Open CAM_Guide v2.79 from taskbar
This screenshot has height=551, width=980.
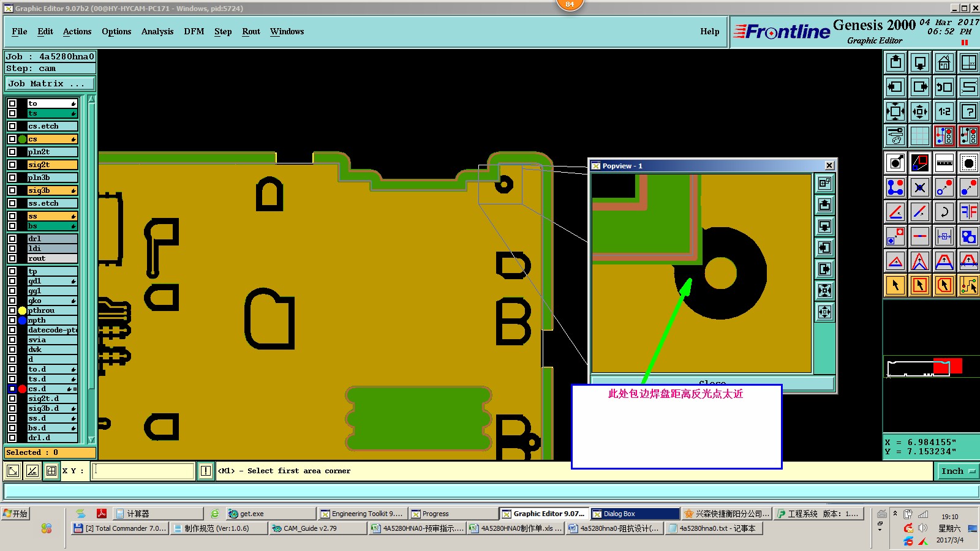click(x=318, y=528)
